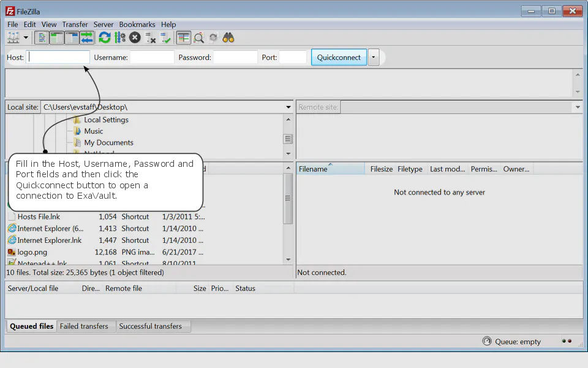Screen dimensions: 588x368
Task: Sort remote list by Filename column
Action: [x=330, y=169]
